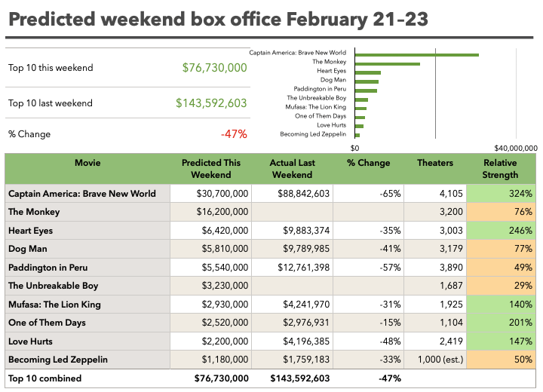Click the red -47% change value
The height and width of the screenshot is (392, 543).
234,133
